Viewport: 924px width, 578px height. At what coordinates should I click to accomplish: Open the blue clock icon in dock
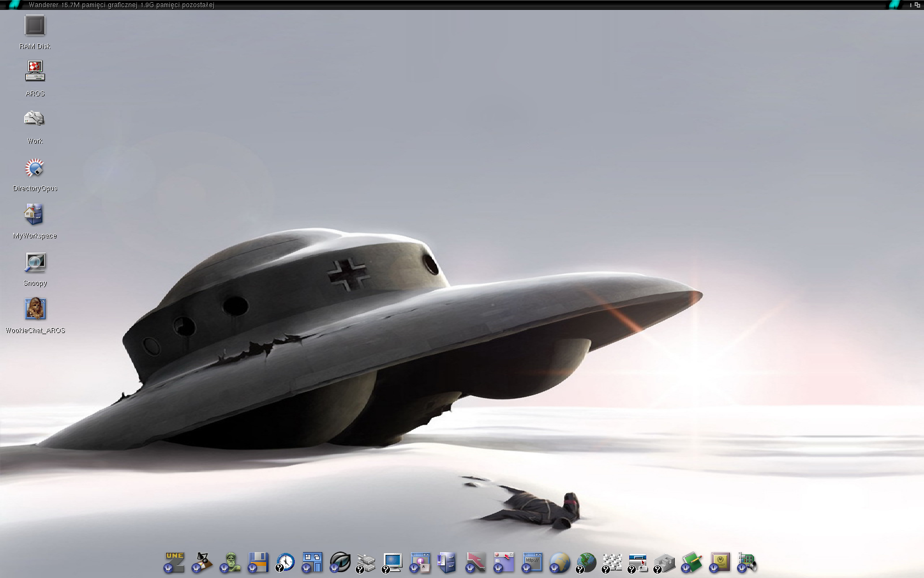point(285,563)
